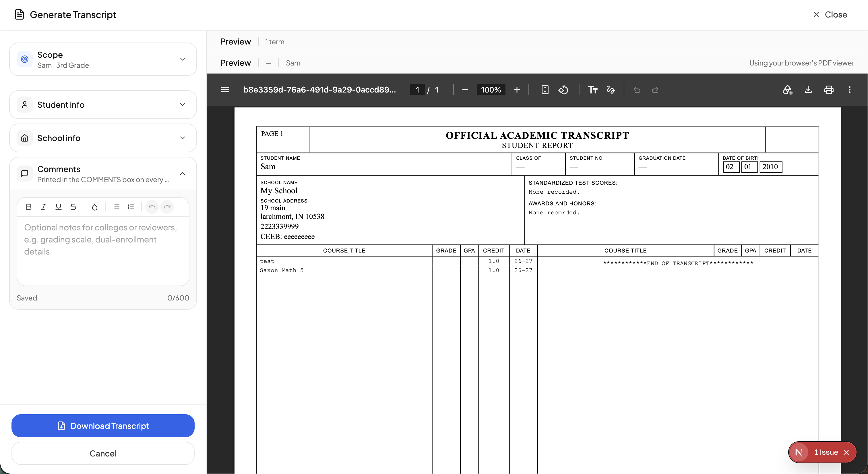
Task: Fit PDF page to window
Action: point(545,90)
